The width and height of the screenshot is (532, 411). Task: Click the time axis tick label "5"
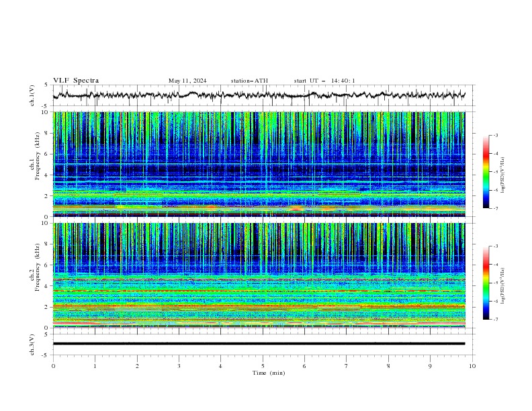pos(263,366)
